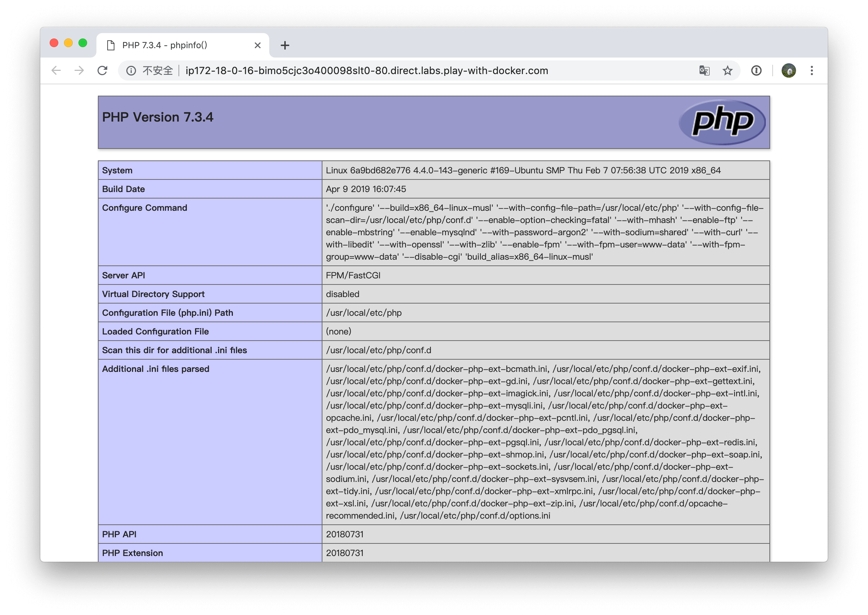Viewport: 868px width, 615px height.
Task: Click the PHP Version 7.3.4 heading
Action: 158,117
